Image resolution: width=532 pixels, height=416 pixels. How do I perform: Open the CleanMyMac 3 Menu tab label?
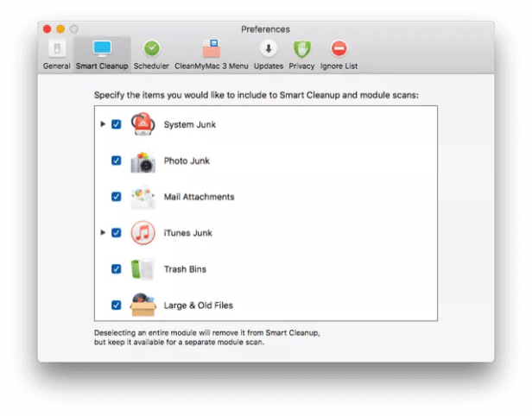(x=212, y=66)
